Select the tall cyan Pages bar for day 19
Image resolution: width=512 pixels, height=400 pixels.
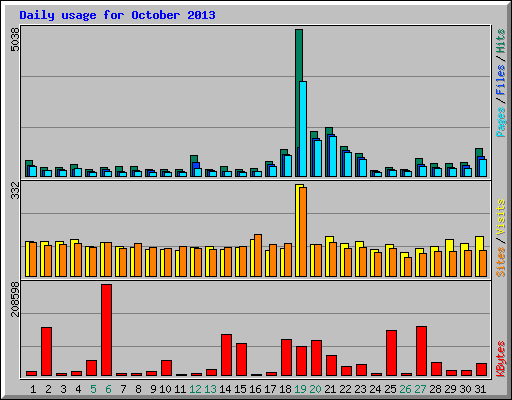tap(303, 129)
